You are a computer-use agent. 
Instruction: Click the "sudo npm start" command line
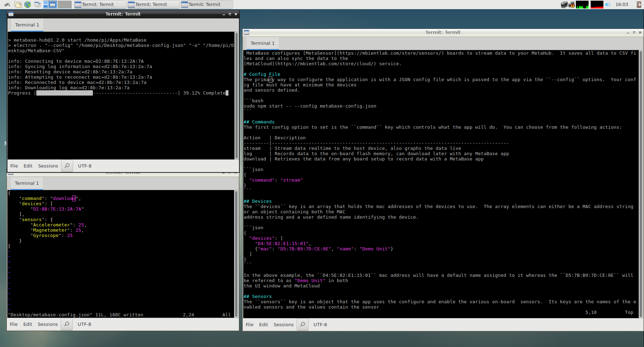pos(310,106)
